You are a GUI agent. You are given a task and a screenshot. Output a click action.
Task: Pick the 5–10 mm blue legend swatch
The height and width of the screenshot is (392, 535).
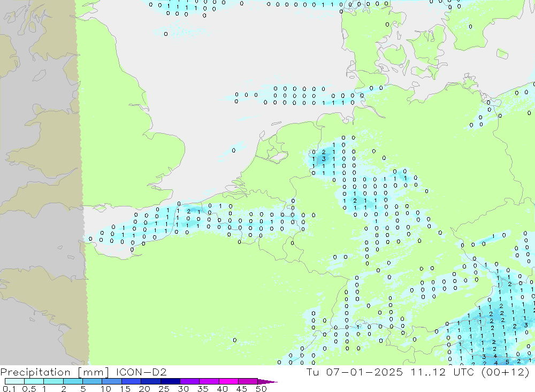pyautogui.click(x=93, y=381)
